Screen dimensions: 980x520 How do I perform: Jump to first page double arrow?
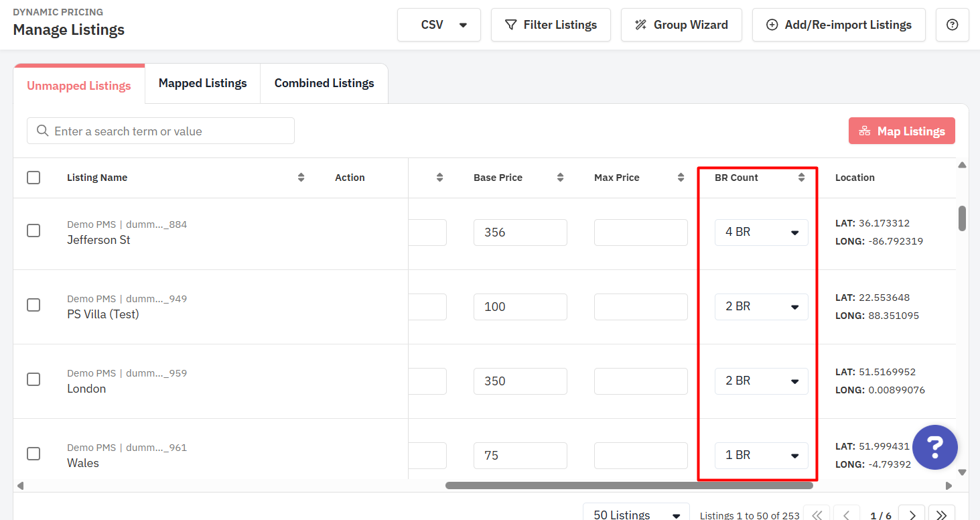(817, 515)
